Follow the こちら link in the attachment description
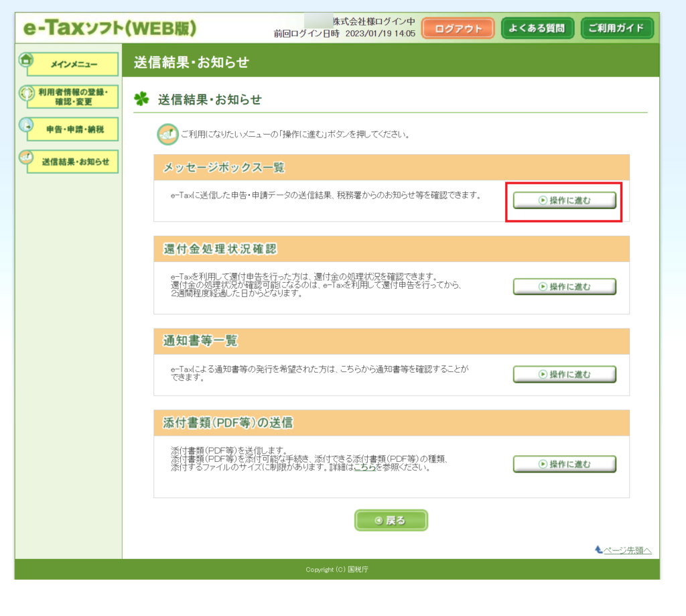Viewport: 686px width, 616px height. pos(364,468)
